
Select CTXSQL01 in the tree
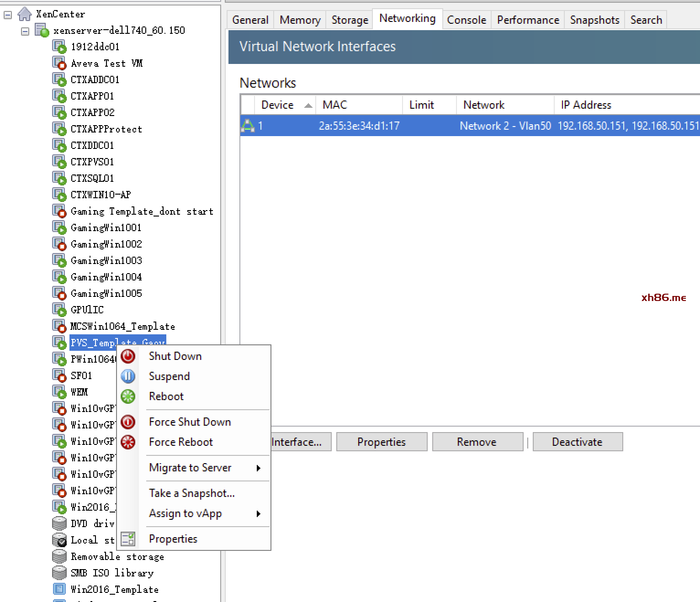(x=92, y=179)
